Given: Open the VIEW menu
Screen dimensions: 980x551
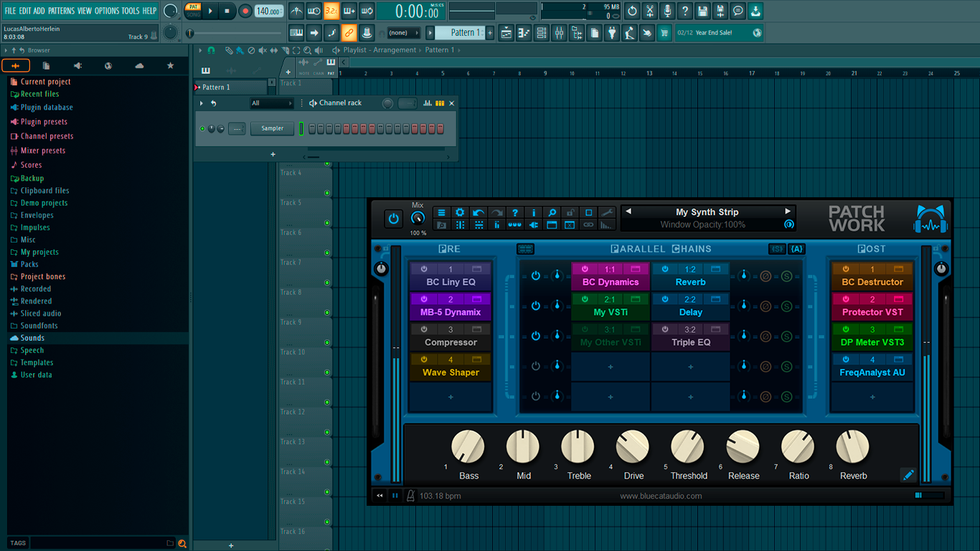Looking at the screenshot, I should (x=85, y=11).
